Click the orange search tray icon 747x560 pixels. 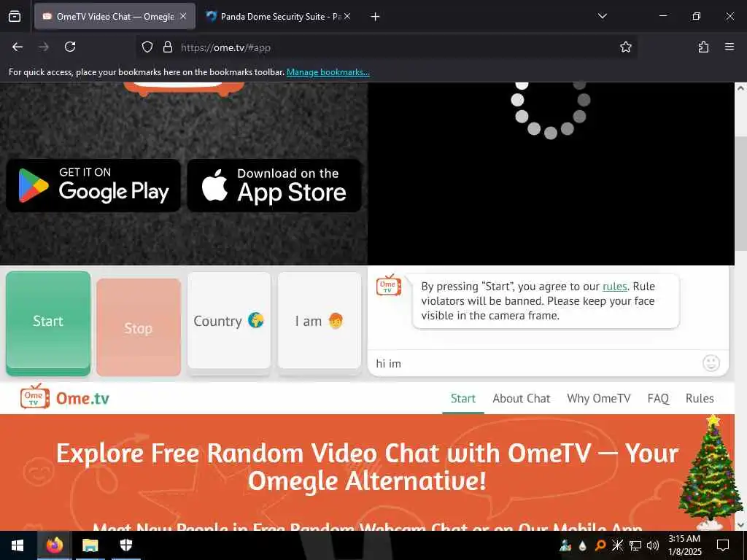pos(600,545)
